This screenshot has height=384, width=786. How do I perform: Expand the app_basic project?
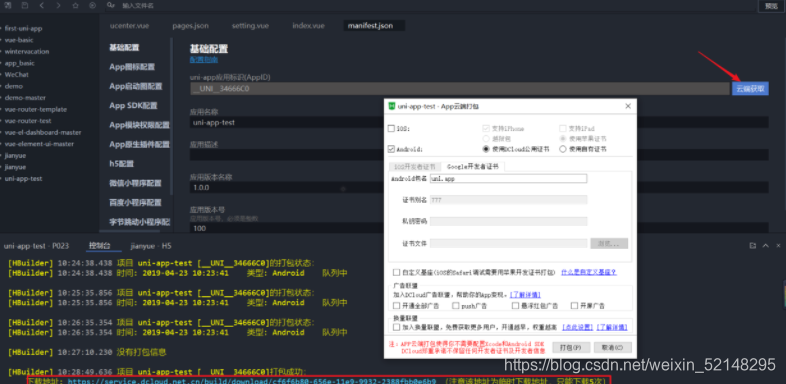2,63
